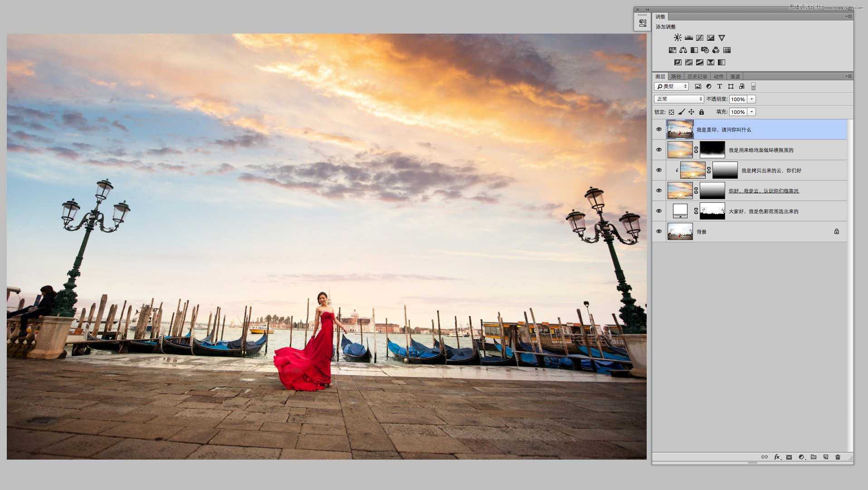This screenshot has width=868, height=490.
Task: Toggle visibility of the 我是盖印 layer
Action: 659,129
